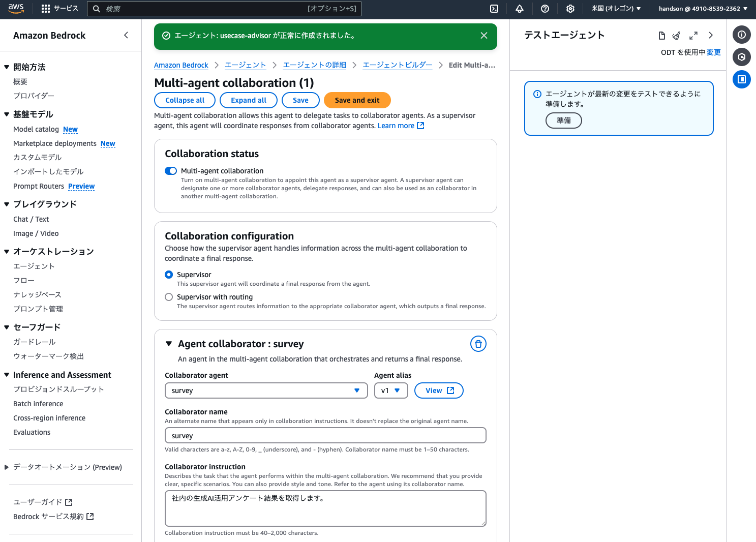Open the hexagon icon on right rail
This screenshot has width=756, height=542.
[742, 57]
